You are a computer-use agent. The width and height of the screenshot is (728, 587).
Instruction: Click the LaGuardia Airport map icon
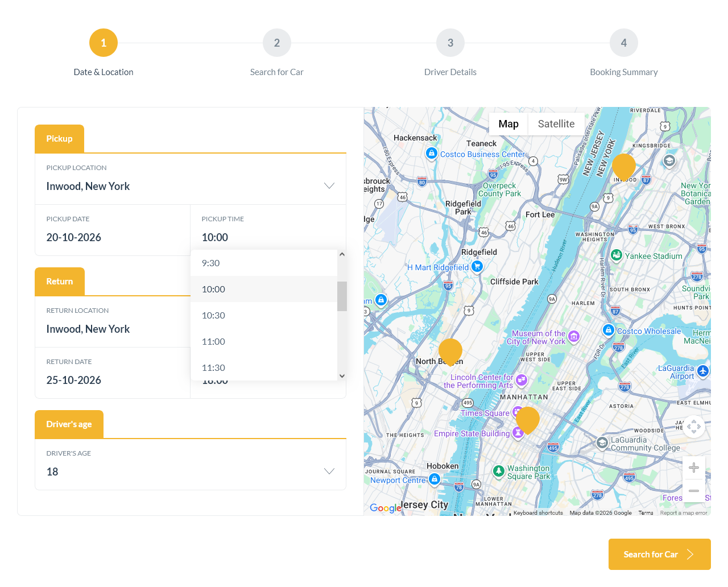tap(703, 371)
